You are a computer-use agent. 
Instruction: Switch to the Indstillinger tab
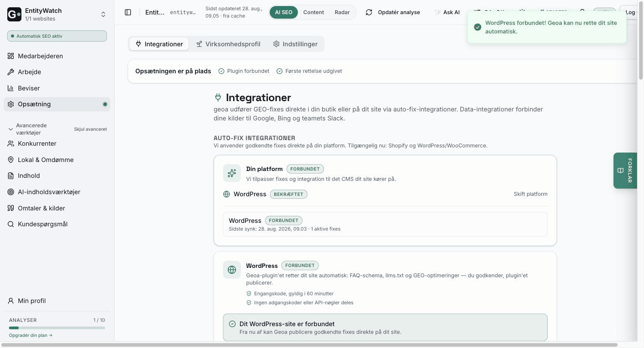(295, 44)
